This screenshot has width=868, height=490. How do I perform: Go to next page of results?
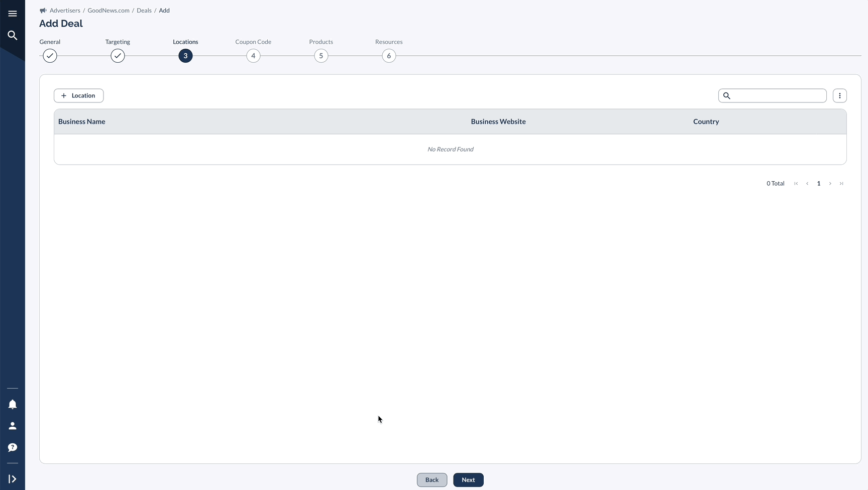830,184
